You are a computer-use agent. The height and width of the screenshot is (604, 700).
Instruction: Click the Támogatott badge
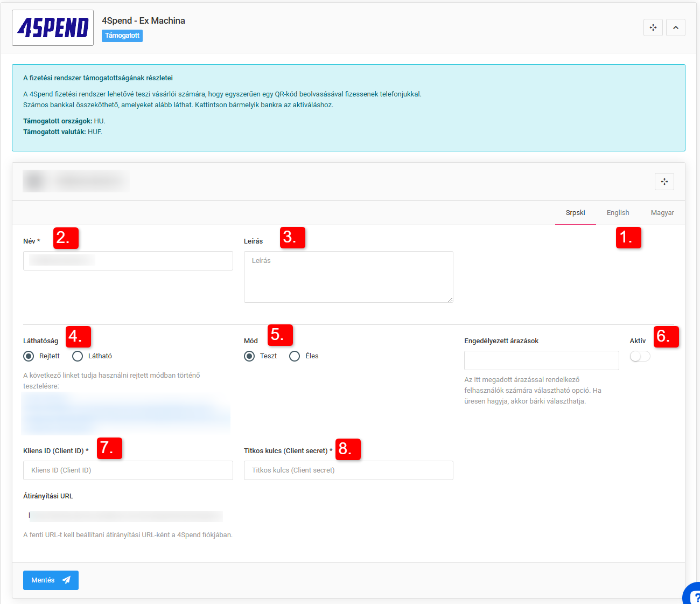click(122, 36)
